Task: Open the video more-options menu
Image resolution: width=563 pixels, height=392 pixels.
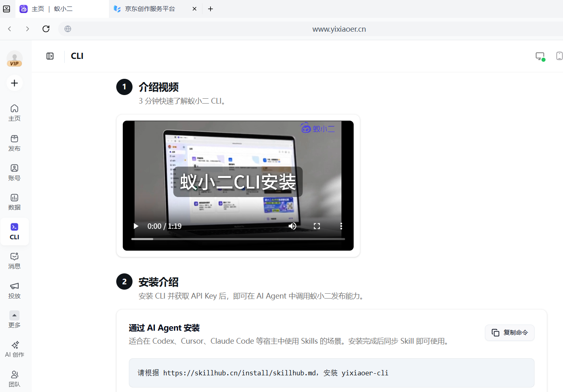Action: click(x=341, y=226)
